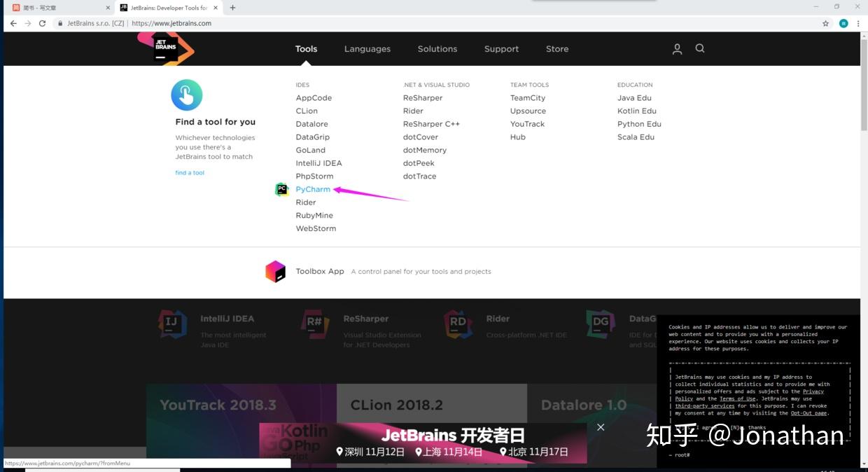This screenshot has width=868, height=472.
Task: Close the developer day banner
Action: click(x=601, y=427)
